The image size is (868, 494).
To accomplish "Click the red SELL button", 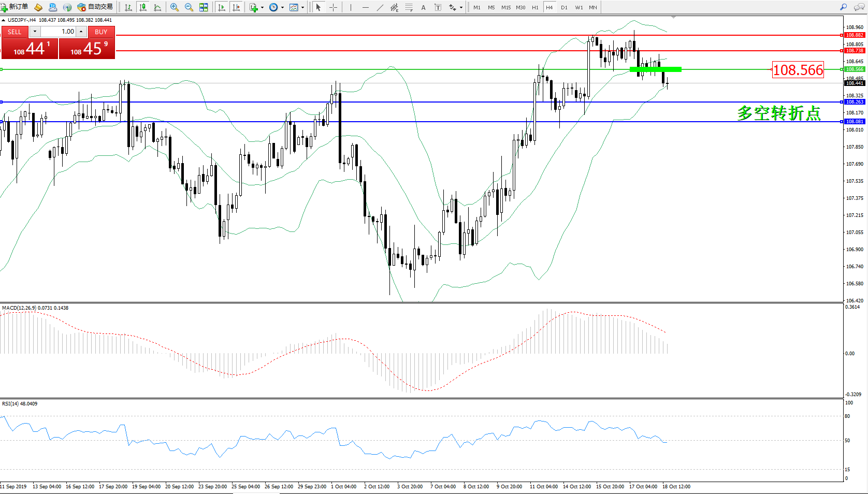I will pos(15,32).
